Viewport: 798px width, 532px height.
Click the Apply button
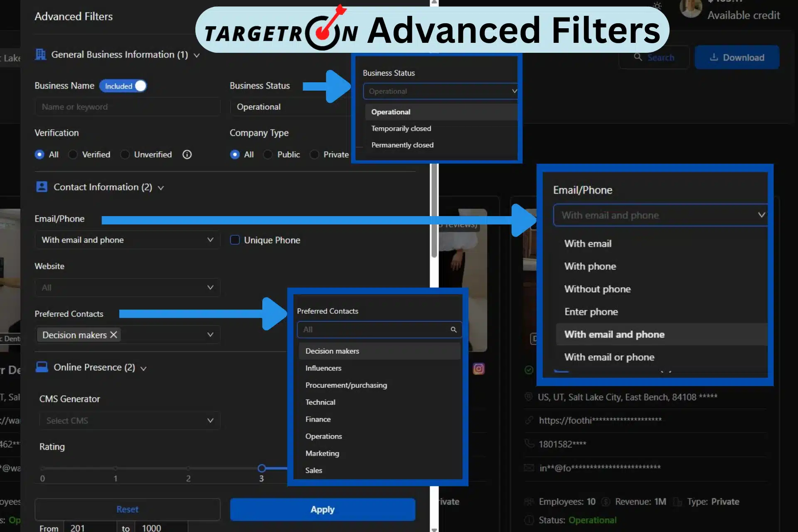(x=323, y=509)
